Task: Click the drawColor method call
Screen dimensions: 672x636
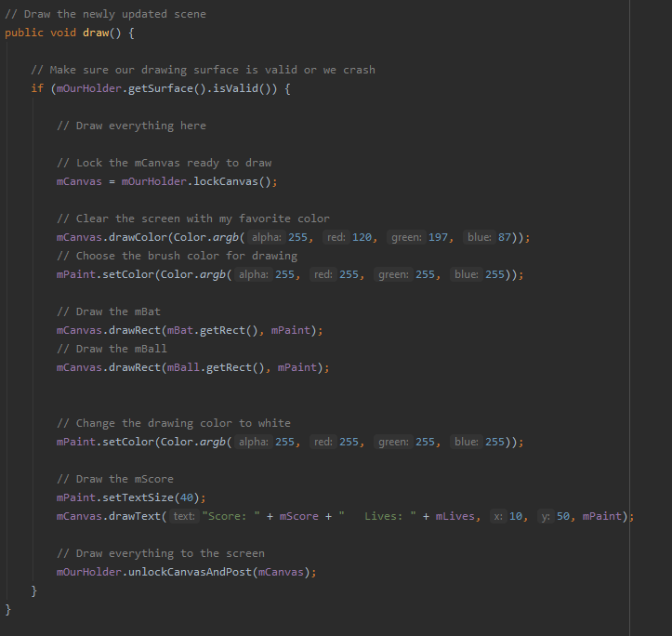Action: [x=138, y=237]
